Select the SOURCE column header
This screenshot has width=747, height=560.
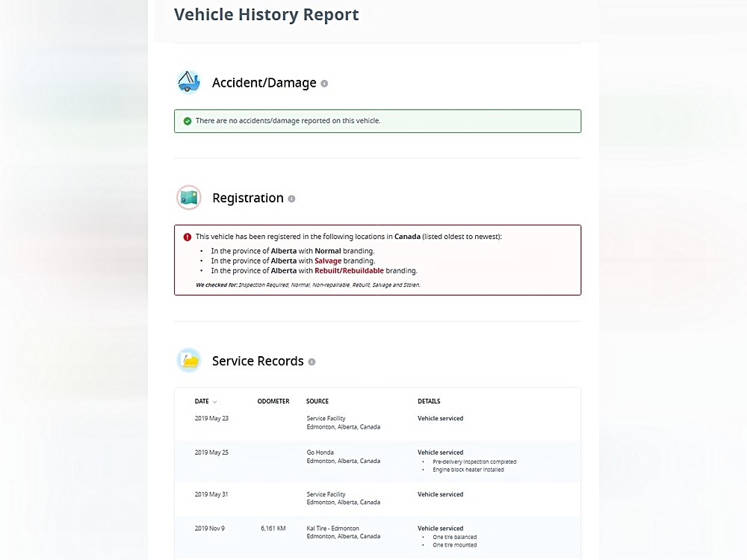(317, 402)
